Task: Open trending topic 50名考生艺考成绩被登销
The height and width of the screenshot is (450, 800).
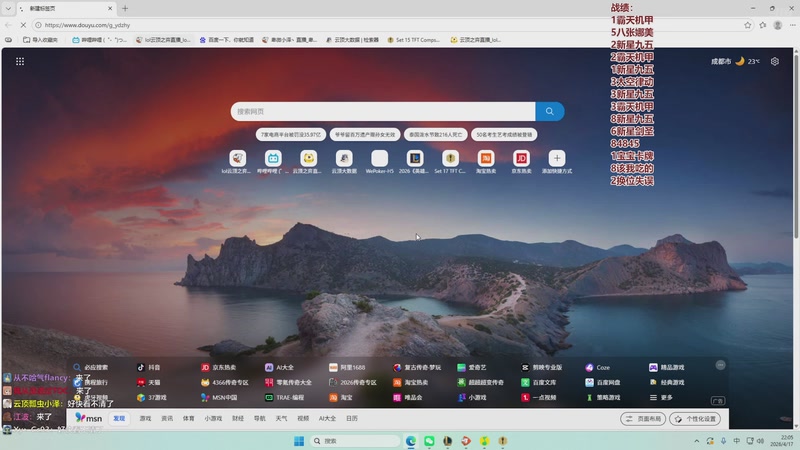Action: coord(504,135)
